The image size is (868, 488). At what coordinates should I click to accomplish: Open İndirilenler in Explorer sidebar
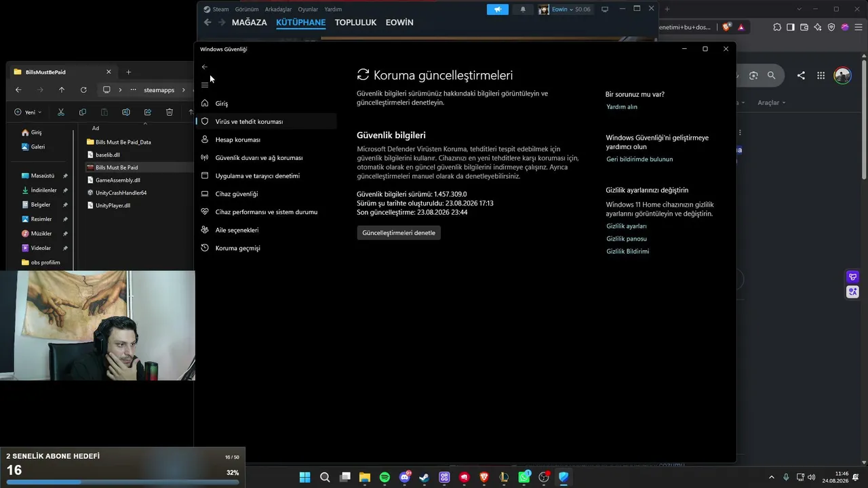tap(44, 190)
